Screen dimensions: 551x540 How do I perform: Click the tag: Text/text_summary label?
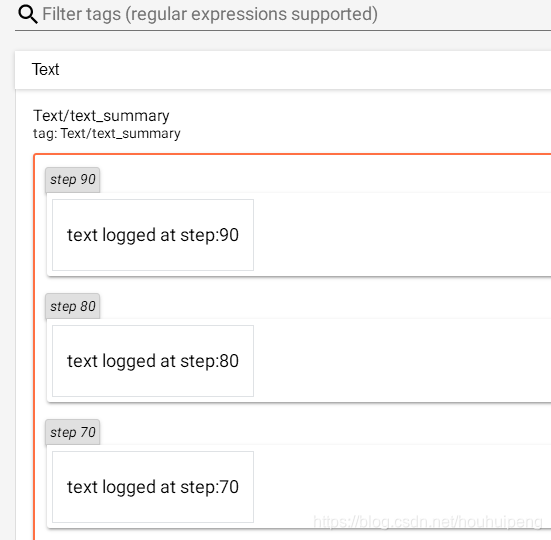pos(106,134)
